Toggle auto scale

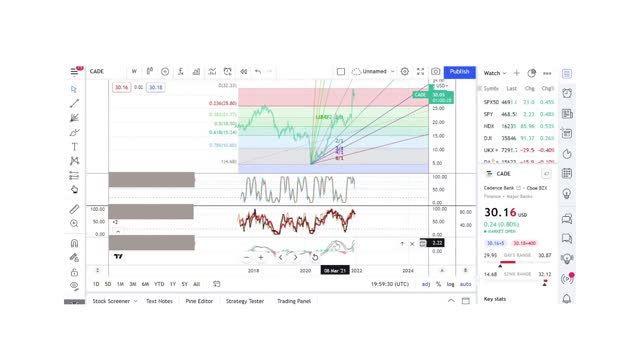coord(465,284)
